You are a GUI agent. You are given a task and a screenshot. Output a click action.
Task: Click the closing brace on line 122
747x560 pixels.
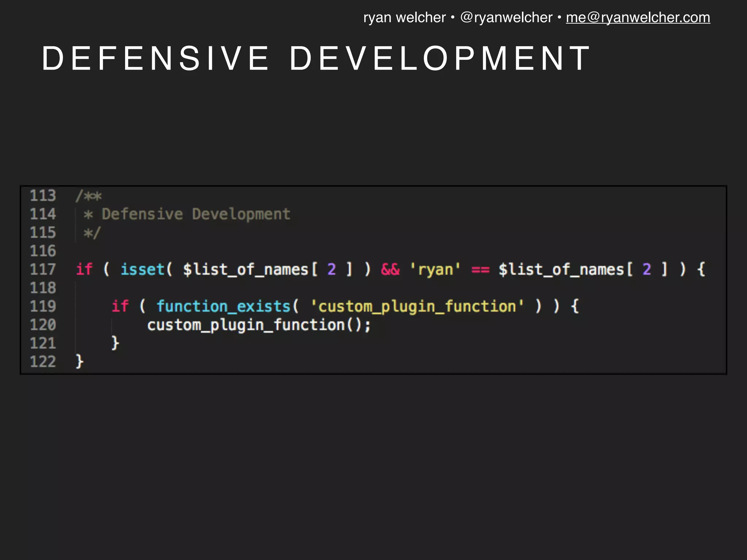coord(80,362)
